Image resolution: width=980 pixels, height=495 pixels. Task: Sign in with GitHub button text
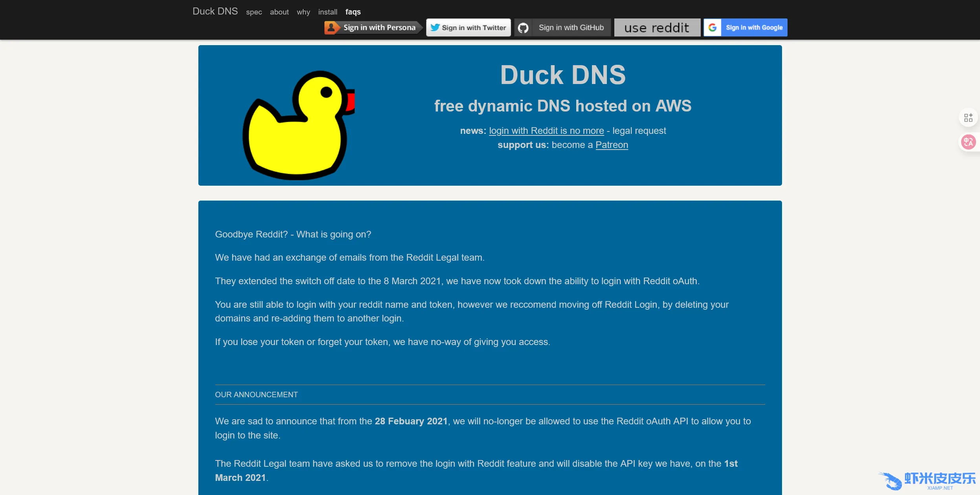pyautogui.click(x=571, y=28)
